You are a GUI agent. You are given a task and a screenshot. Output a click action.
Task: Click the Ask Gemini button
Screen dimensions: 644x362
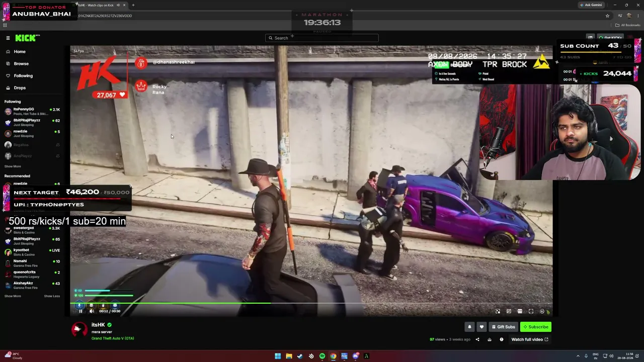(x=591, y=5)
